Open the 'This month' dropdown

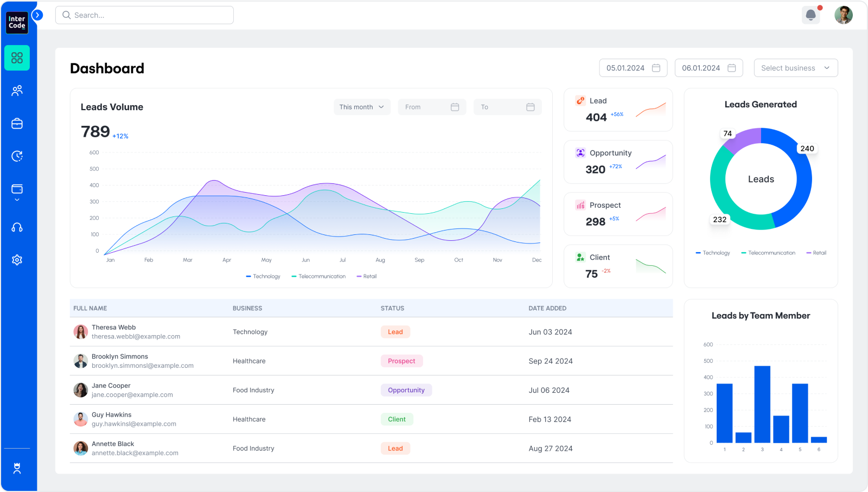[x=361, y=107]
